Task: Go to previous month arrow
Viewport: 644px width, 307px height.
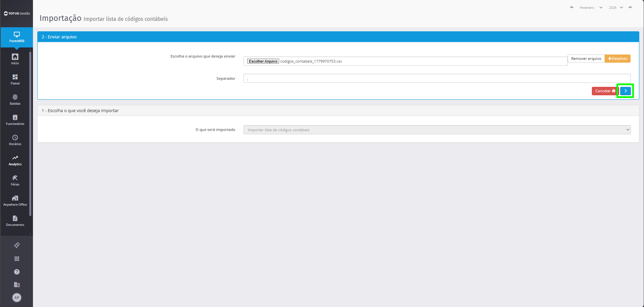Action: click(x=572, y=7)
